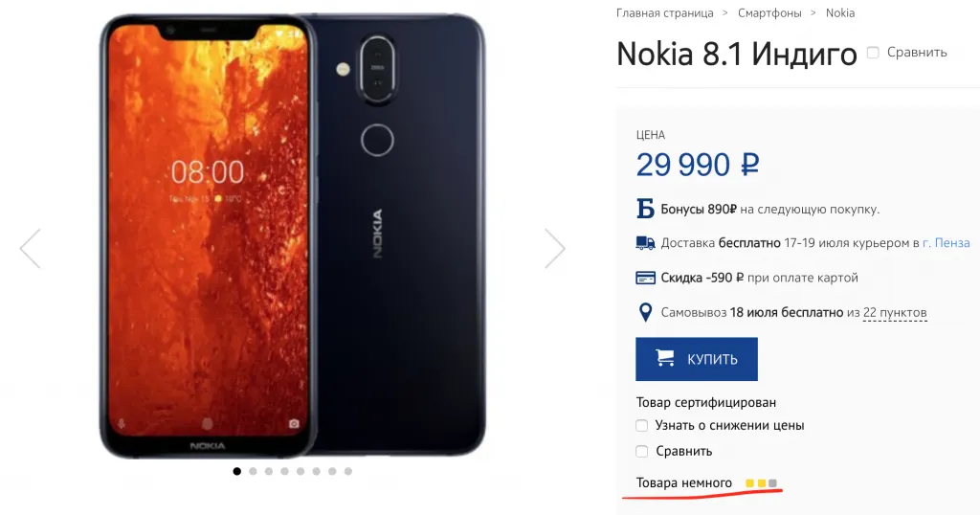The image size is (980, 515).
Task: Check Сравнить box below the buy button
Action: pyautogui.click(x=642, y=451)
